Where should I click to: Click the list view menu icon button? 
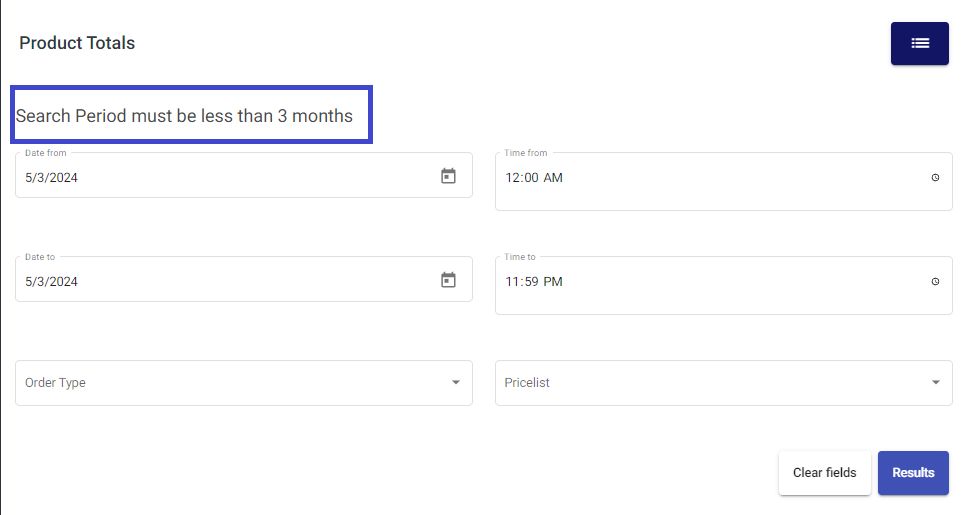[919, 43]
